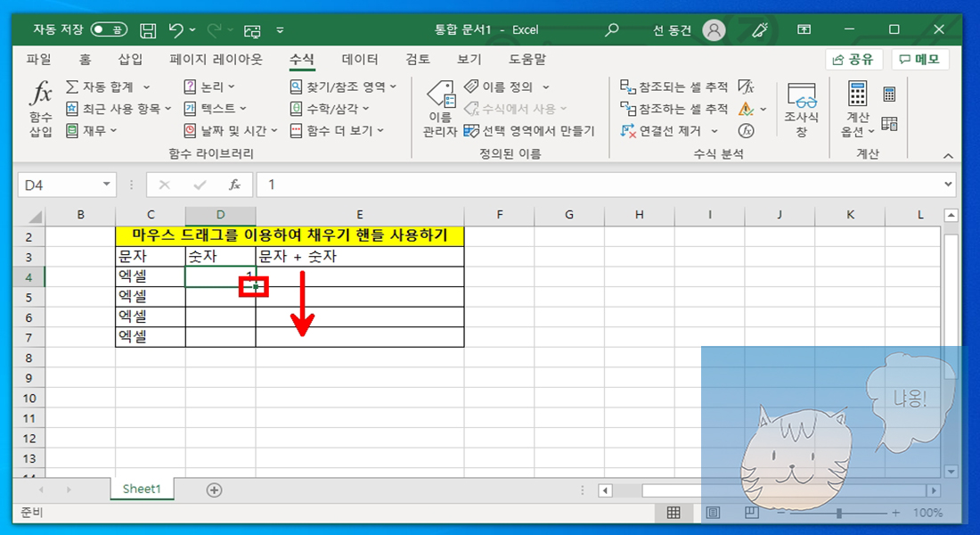Click the zoom in plus button
The image size is (980, 535).
[x=895, y=513]
